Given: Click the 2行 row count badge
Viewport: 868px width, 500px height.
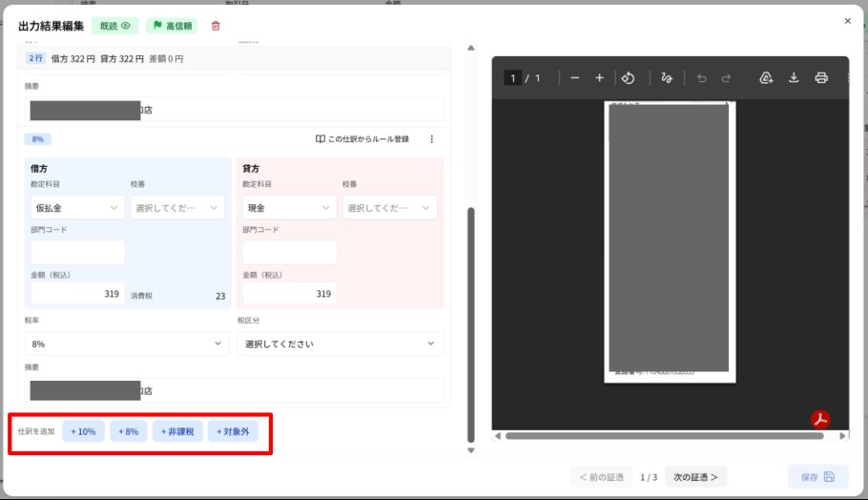Looking at the screenshot, I should (36, 58).
